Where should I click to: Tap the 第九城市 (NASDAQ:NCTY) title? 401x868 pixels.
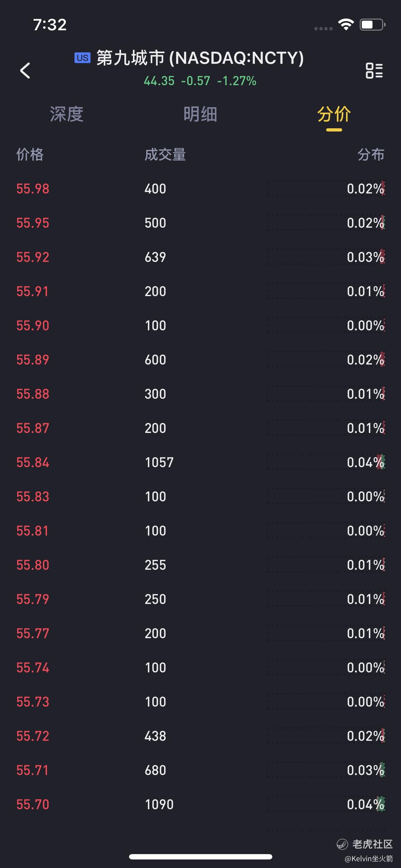200,58
